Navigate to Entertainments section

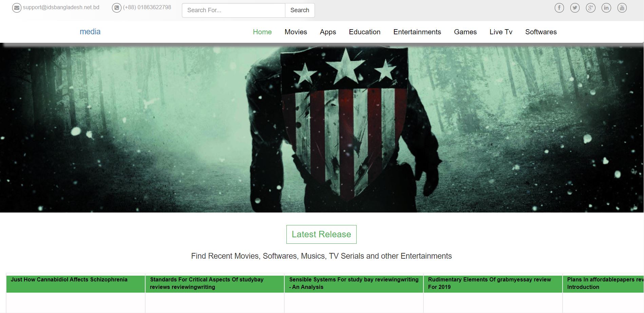417,32
